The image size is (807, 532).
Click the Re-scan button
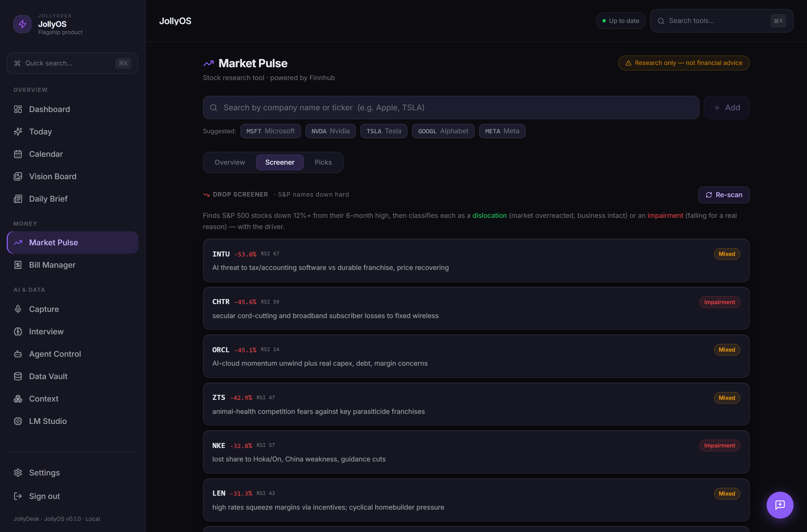click(724, 195)
